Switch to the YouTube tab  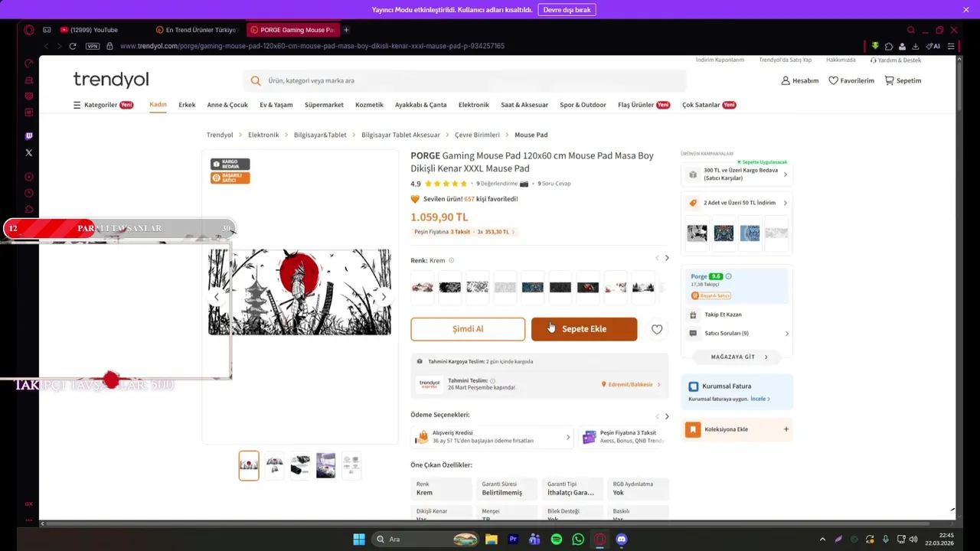pos(93,30)
